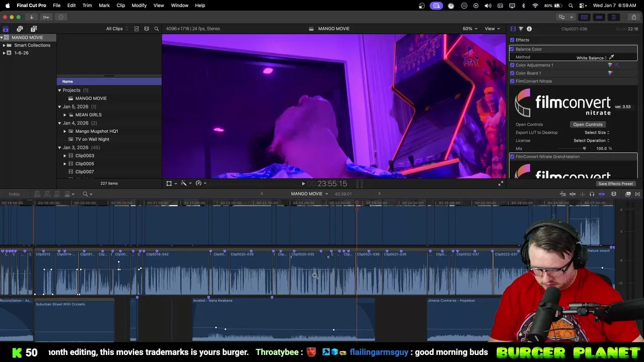Change the White Balance method dropdown
Viewport: 644px width, 362px height.
point(592,58)
